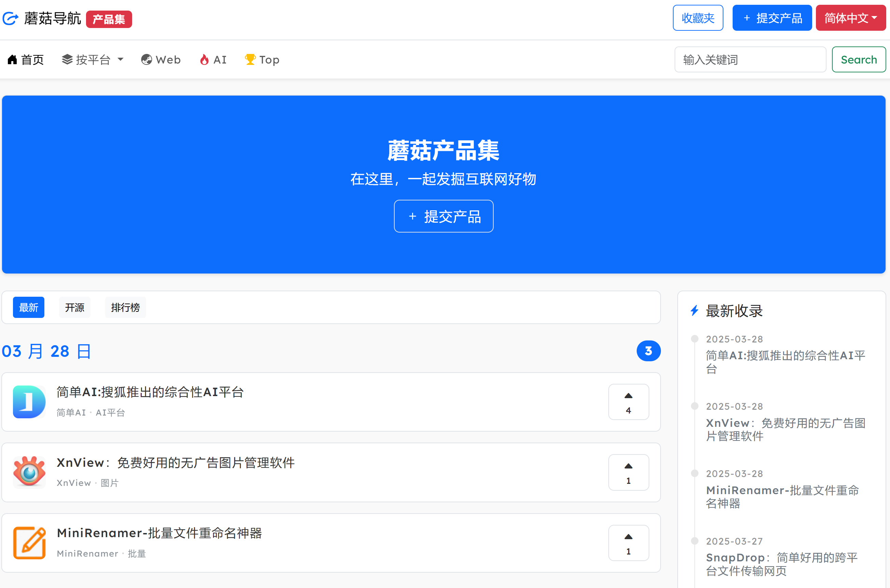
Task: Focus the 输入关键词 search field
Action: coord(750,59)
